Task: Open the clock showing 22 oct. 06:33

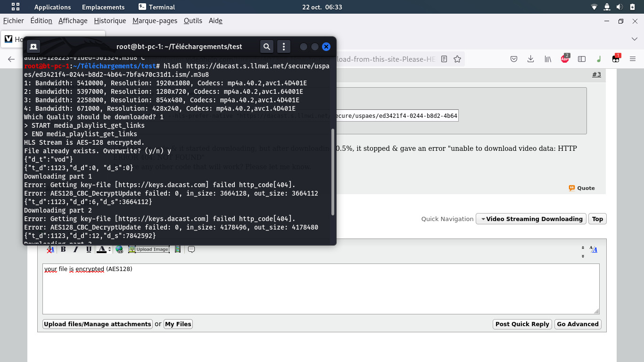Action: pyautogui.click(x=322, y=7)
